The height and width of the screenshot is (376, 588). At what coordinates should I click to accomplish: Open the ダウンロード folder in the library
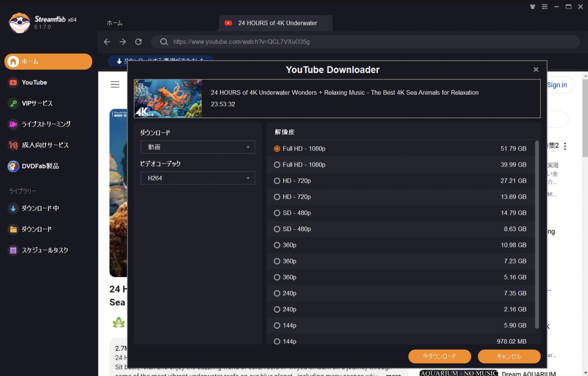30,229
